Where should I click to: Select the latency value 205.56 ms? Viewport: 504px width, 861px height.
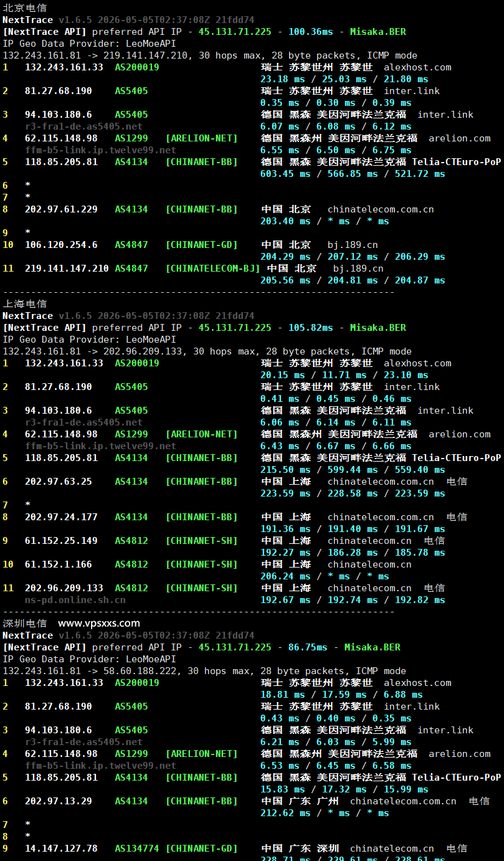coord(285,280)
